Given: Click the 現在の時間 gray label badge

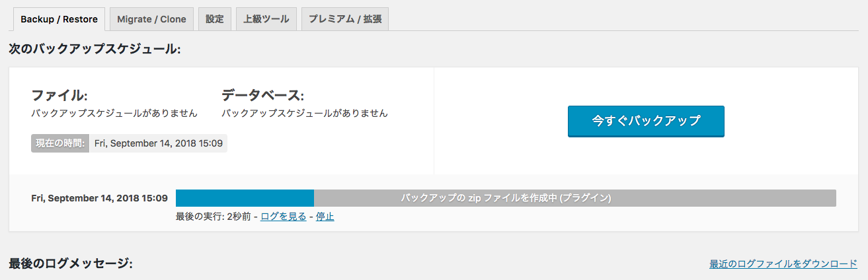Looking at the screenshot, I should 60,143.
